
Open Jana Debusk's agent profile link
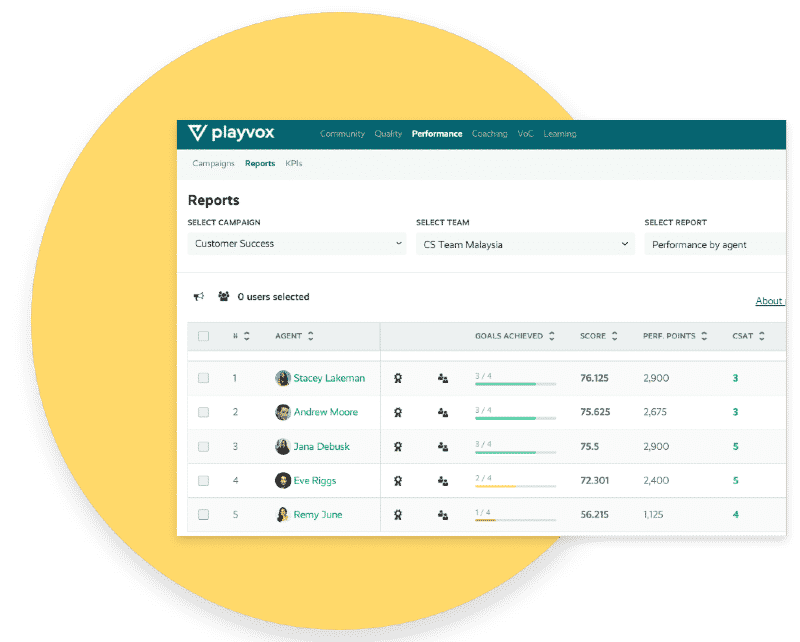coord(321,447)
